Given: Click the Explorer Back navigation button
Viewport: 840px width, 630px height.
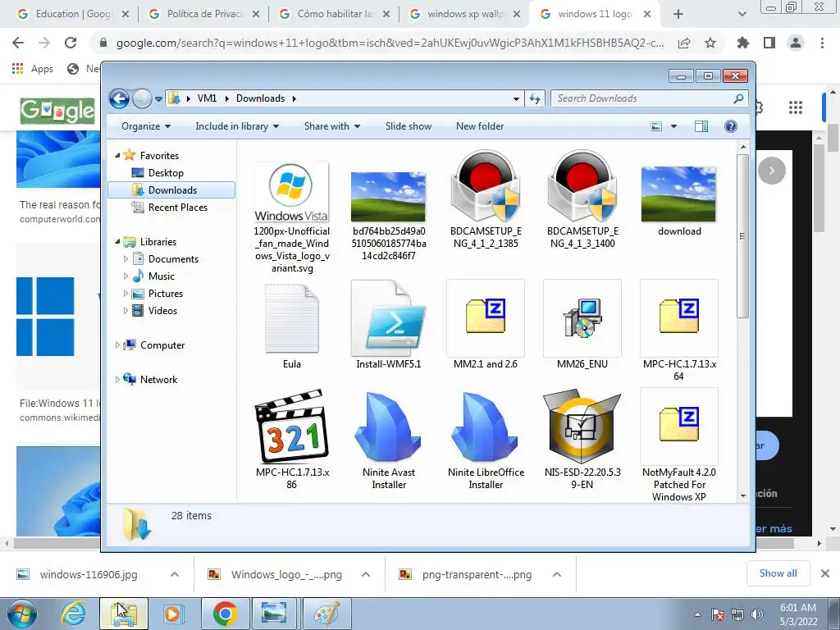Looking at the screenshot, I should point(119,98).
